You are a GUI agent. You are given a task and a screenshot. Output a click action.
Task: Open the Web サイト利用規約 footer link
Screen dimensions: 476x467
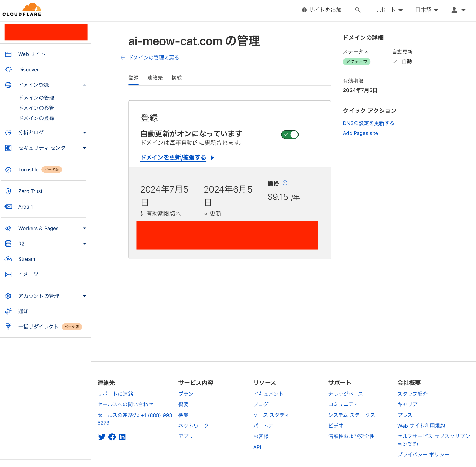[x=421, y=426]
